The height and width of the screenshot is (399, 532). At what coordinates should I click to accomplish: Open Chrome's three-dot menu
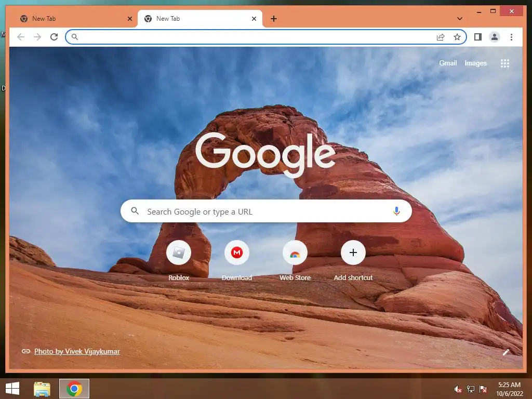point(511,37)
